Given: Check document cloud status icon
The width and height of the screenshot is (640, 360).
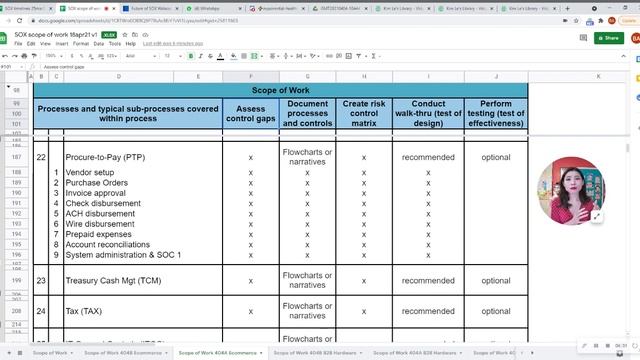Looking at the screenshot, I should [145, 35].
